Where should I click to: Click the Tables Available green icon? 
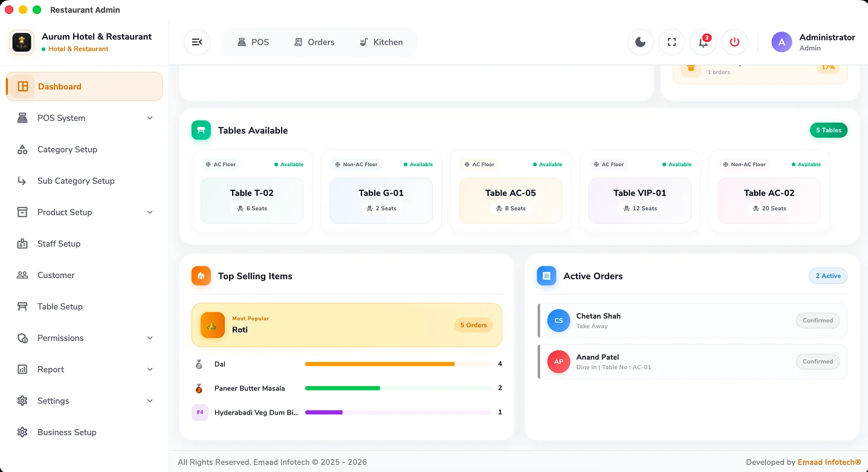(x=201, y=130)
